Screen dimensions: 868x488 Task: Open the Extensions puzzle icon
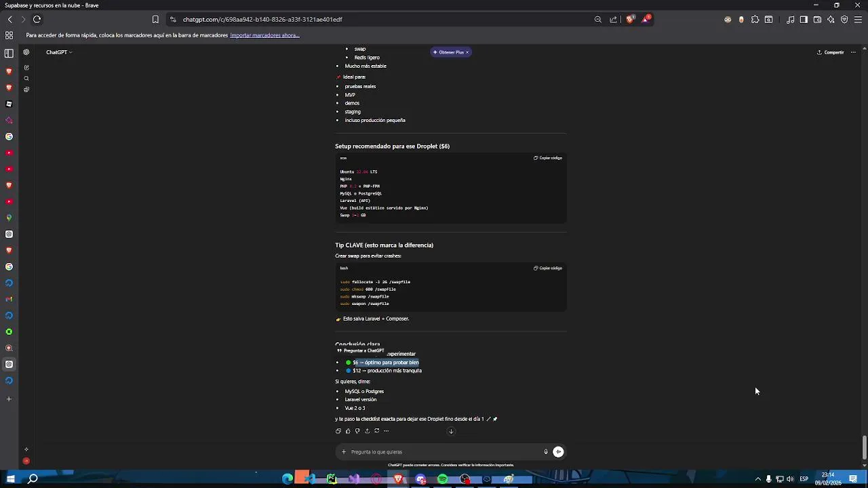755,20
